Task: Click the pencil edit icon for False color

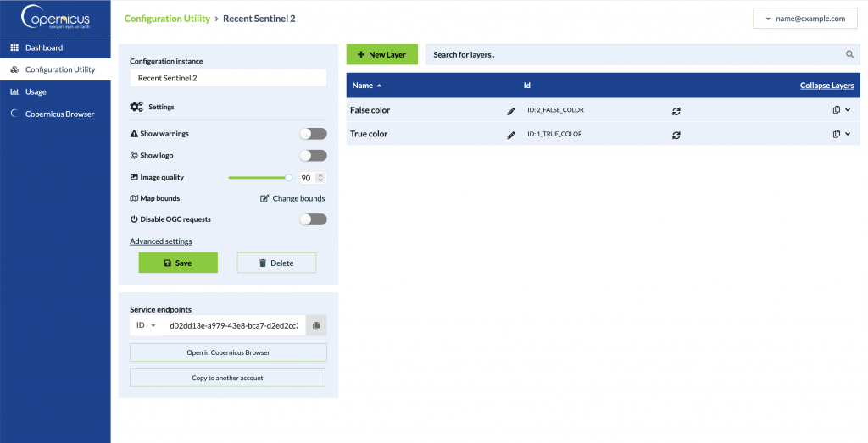Action: tap(511, 111)
